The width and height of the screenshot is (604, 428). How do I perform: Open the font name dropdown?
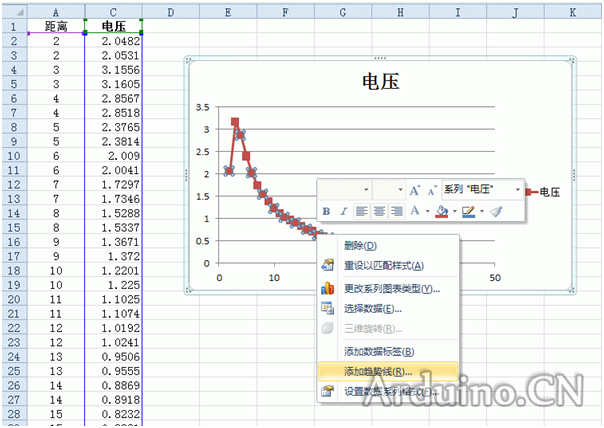[366, 189]
